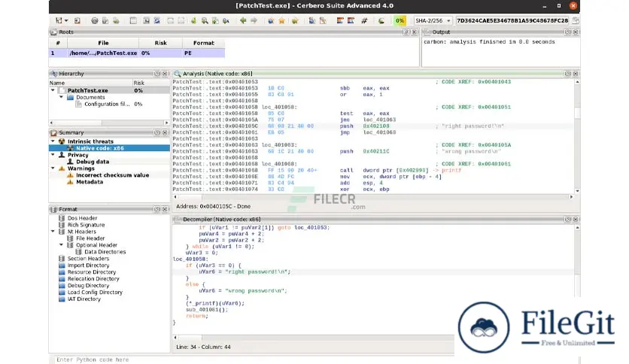The width and height of the screenshot is (629, 364).
Task: Close the Output panel
Action: point(576,32)
